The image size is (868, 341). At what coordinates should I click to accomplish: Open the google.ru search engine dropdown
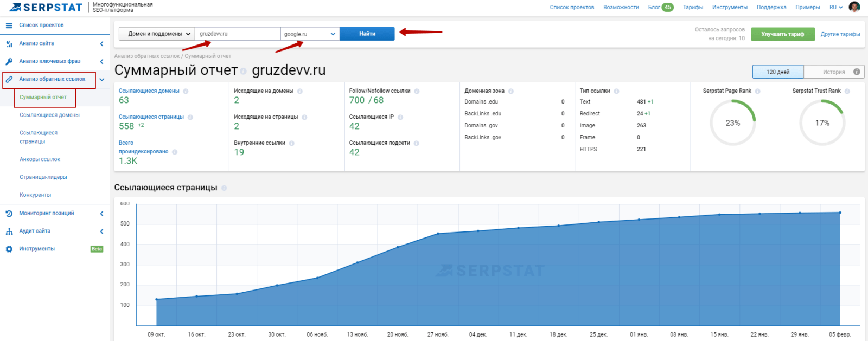310,34
